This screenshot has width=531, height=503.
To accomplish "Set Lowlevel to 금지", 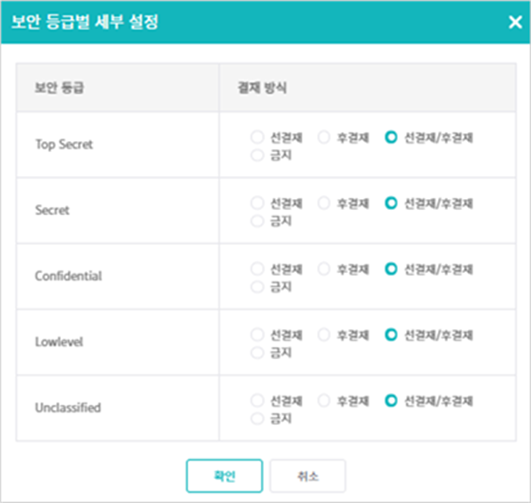I will click(257, 353).
